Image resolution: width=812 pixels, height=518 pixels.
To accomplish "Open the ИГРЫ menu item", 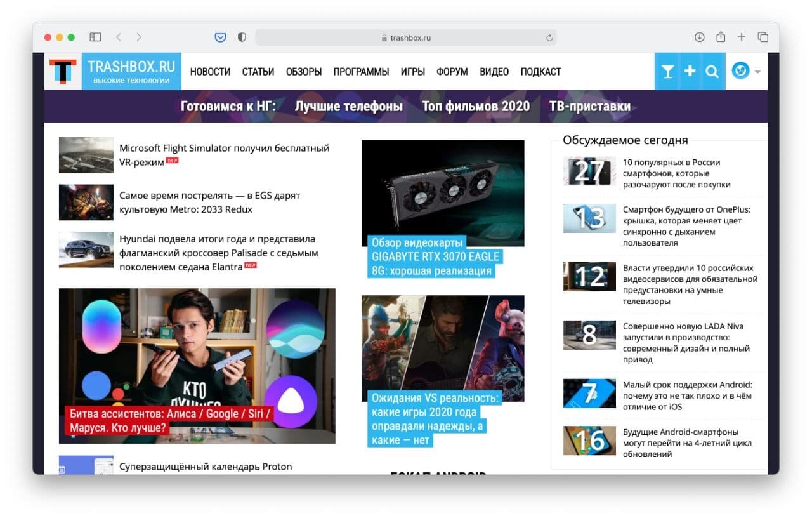I will tap(413, 72).
